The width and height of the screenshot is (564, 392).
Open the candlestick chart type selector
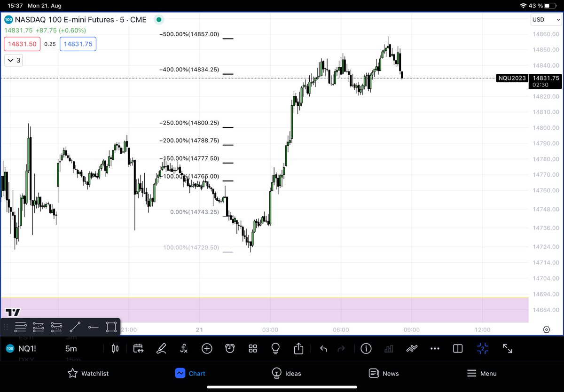pyautogui.click(x=115, y=348)
